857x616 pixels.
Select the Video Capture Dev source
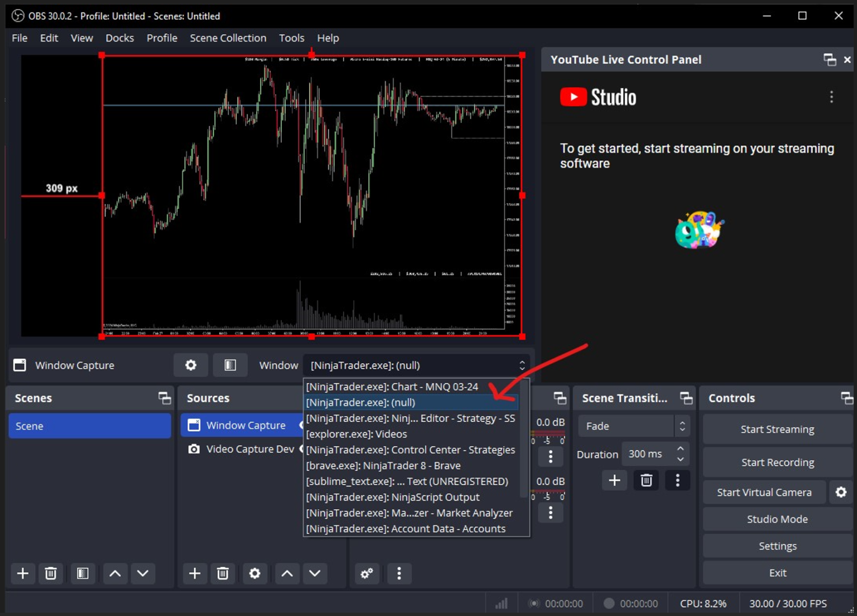click(241, 449)
